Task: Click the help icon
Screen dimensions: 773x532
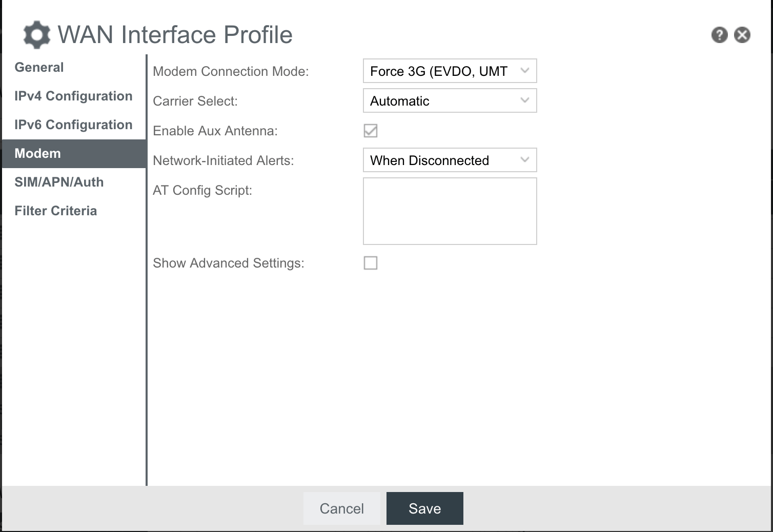Action: click(720, 34)
